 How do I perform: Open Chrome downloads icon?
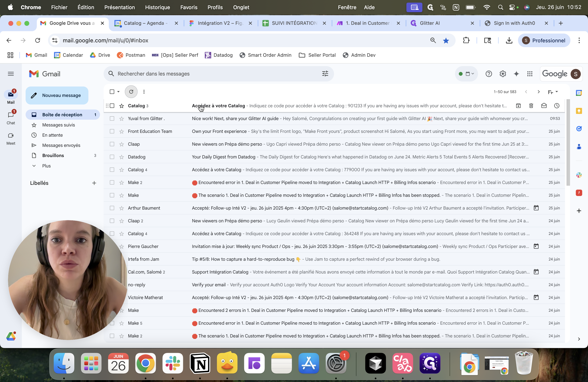509,41
